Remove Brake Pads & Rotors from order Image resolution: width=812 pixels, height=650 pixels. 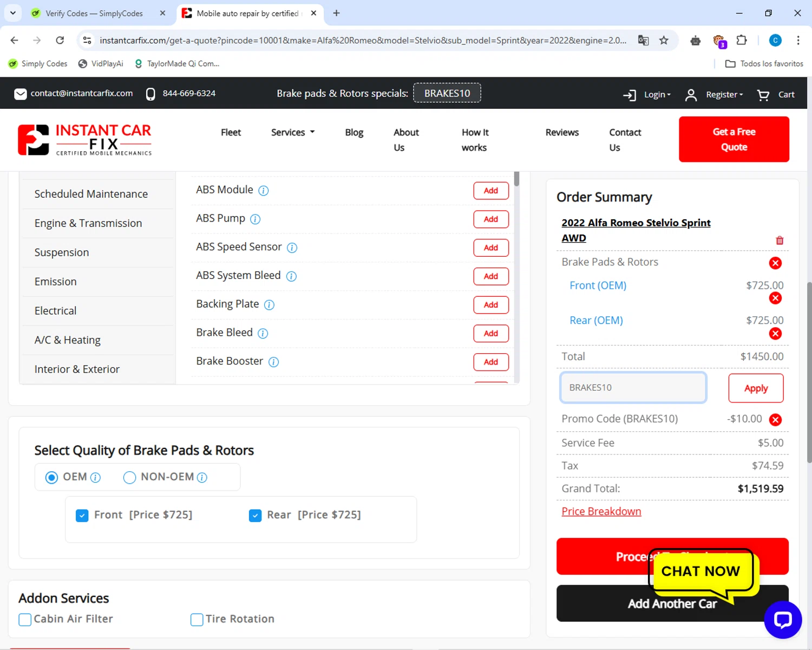[x=775, y=263]
